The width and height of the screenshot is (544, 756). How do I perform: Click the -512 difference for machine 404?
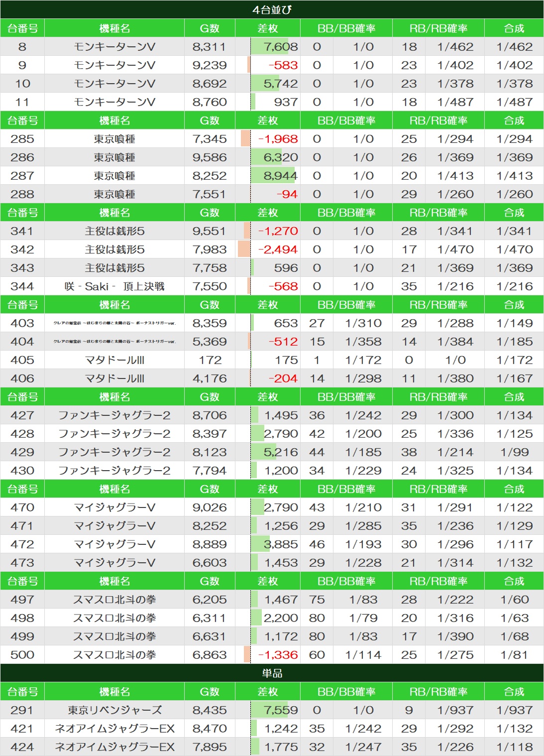pos(283,342)
